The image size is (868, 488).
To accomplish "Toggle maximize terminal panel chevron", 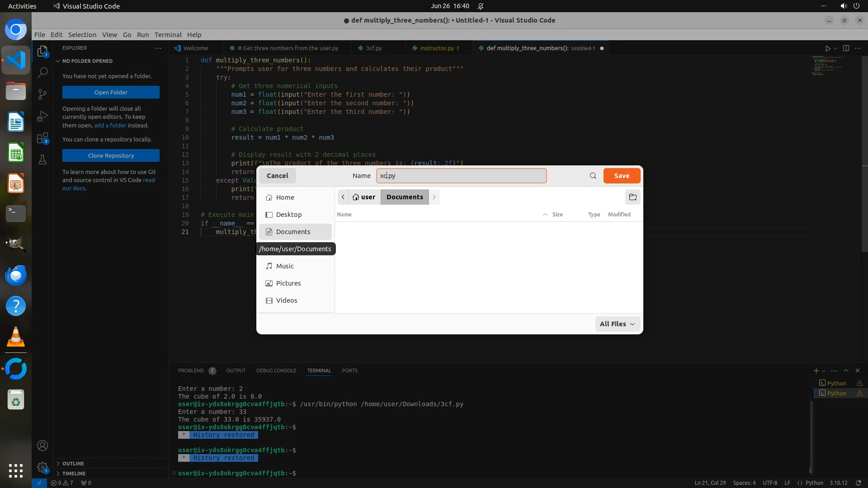I will tap(846, 371).
